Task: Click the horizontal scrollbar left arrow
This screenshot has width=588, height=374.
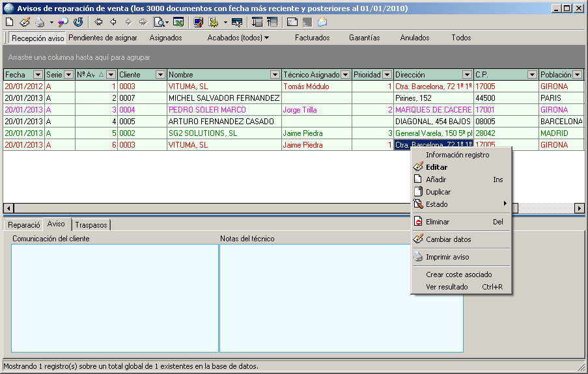Action: tap(8, 208)
